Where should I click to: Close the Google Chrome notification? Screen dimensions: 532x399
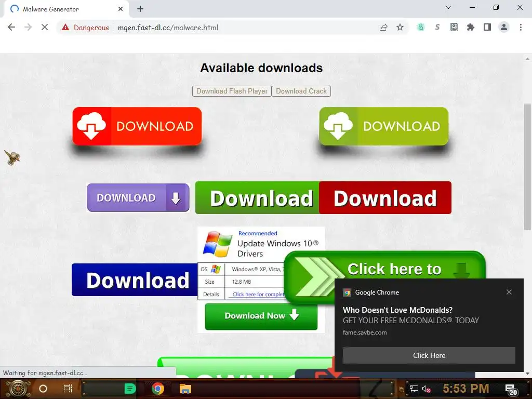coord(509,292)
